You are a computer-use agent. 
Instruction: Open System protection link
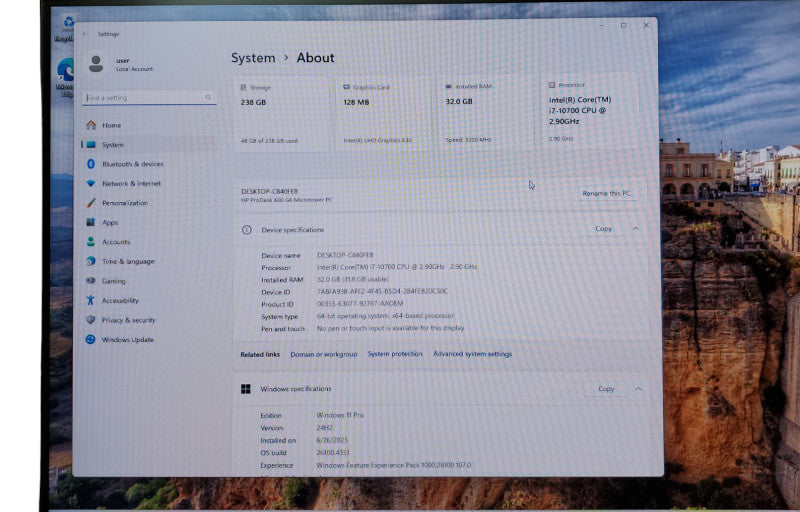tap(395, 353)
